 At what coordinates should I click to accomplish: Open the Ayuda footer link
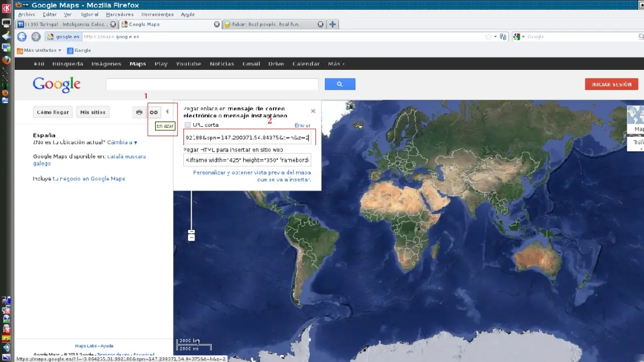coord(107,346)
